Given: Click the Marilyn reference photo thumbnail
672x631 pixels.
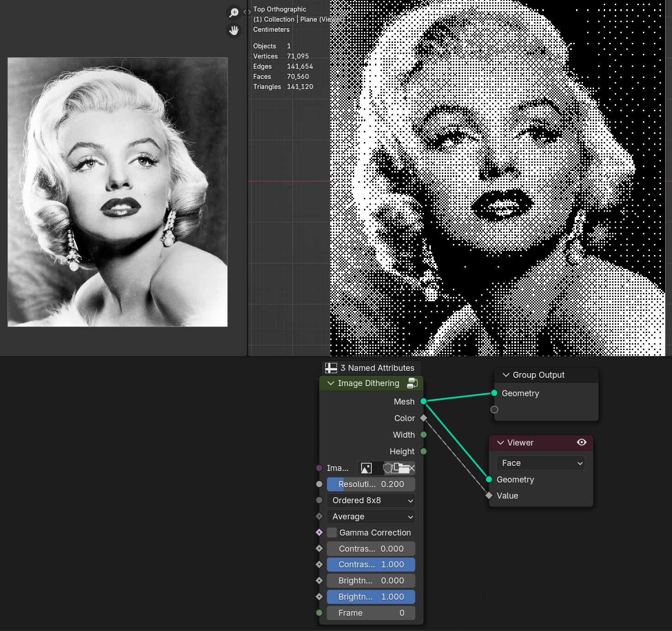Looking at the screenshot, I should [x=118, y=192].
